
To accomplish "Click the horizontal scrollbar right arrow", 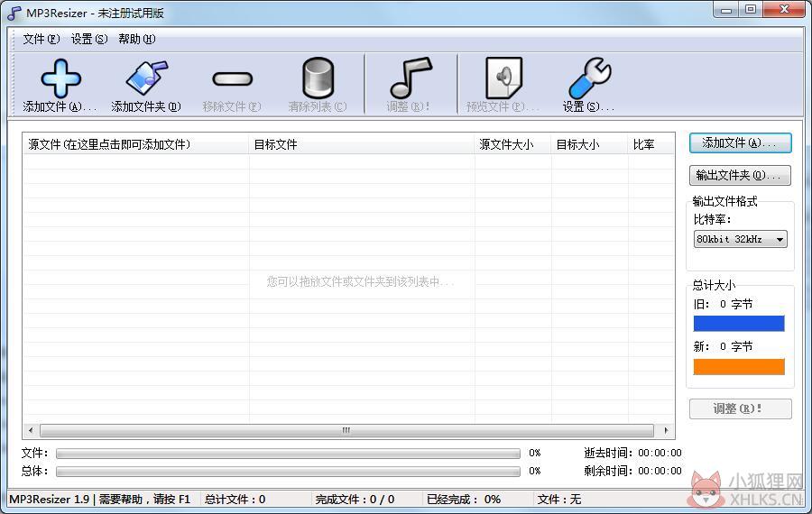I will (666, 430).
